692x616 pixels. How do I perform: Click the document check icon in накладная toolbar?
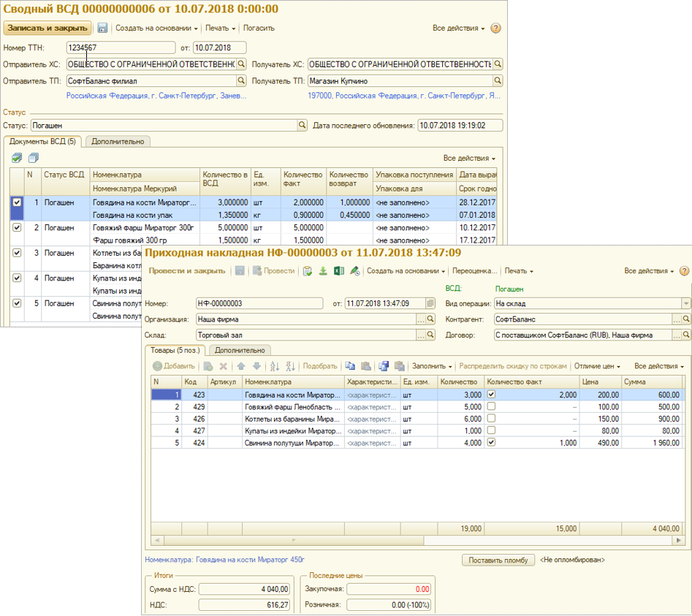308,271
